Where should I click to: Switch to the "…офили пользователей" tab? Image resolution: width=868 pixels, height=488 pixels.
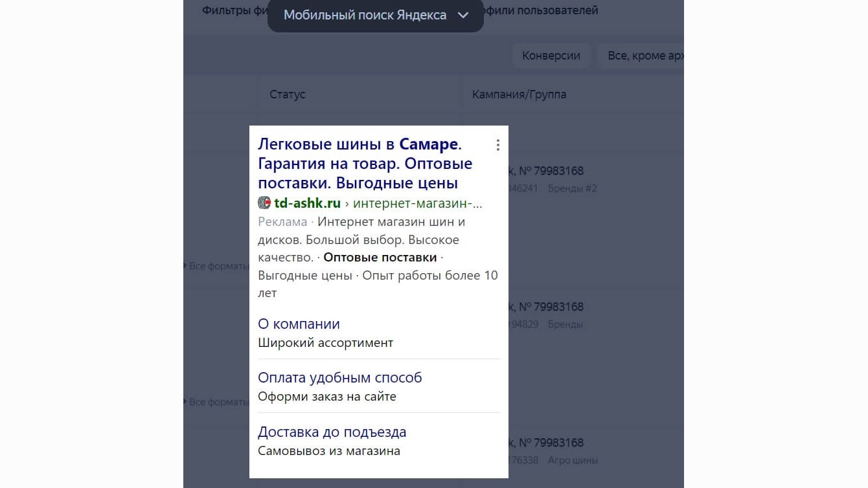(542, 10)
